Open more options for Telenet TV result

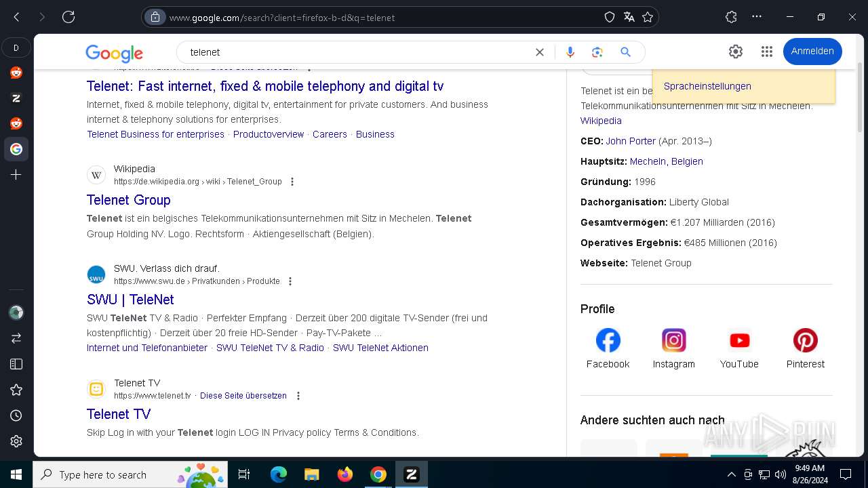(298, 396)
